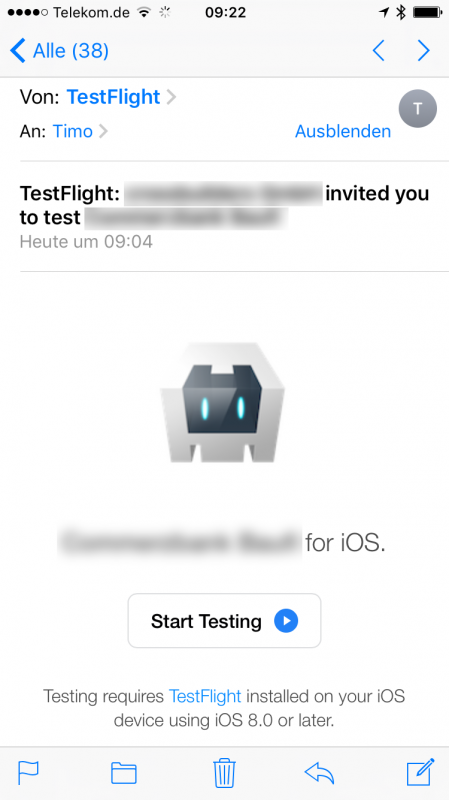The image size is (449, 800).
Task: Go to next message arrow
Action: (423, 51)
